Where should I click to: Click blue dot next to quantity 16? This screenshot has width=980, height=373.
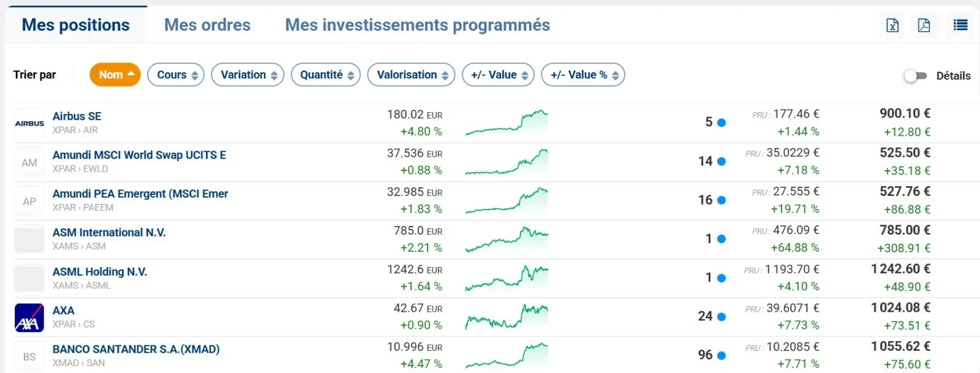(722, 200)
